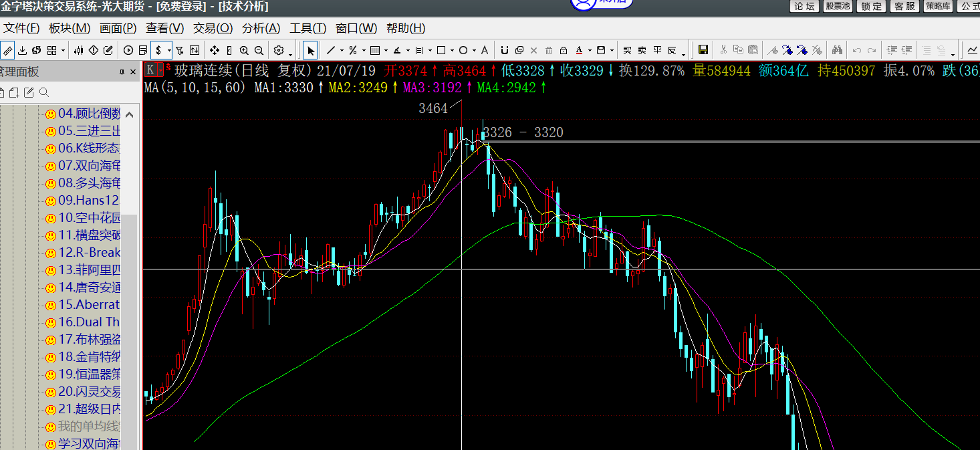Click the binoculars find icon
Image resolution: width=980 pixels, height=450 pixels.
coord(837,50)
